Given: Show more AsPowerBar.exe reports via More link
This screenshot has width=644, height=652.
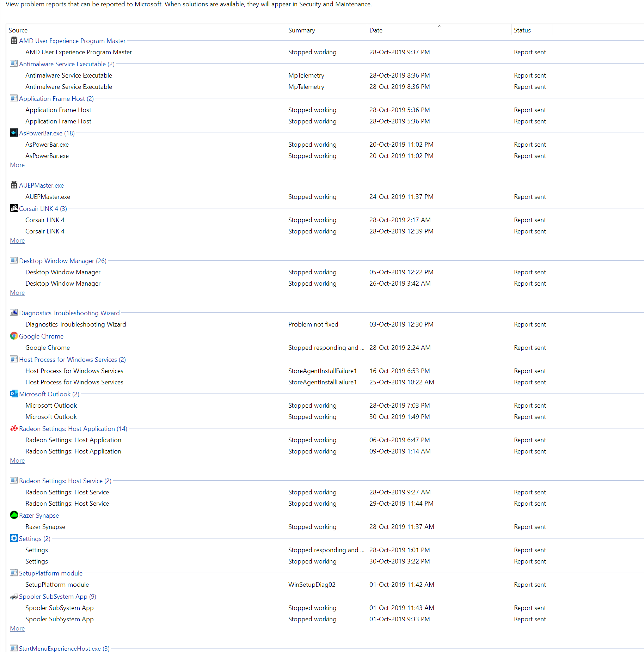Looking at the screenshot, I should (x=17, y=165).
